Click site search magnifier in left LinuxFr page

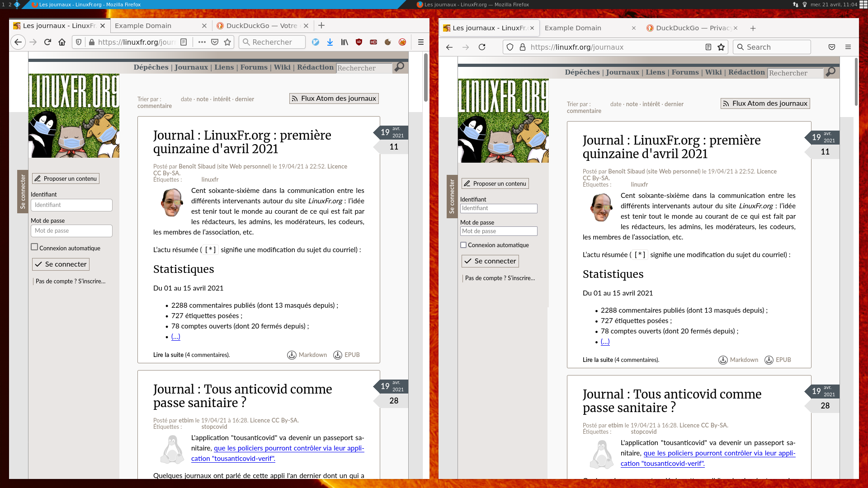tap(399, 67)
